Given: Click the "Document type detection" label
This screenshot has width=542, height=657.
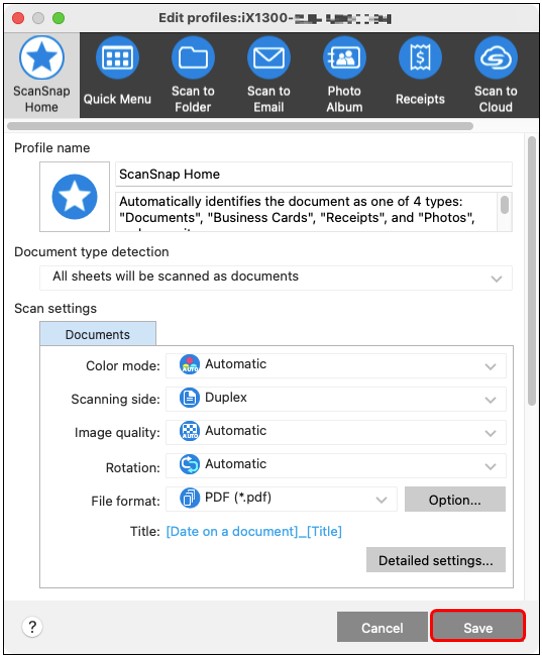Looking at the screenshot, I should [x=91, y=252].
